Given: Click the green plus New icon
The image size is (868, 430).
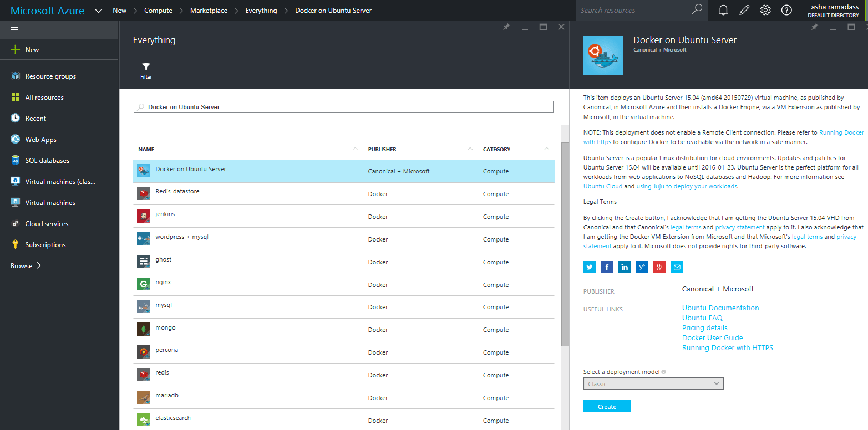Looking at the screenshot, I should pos(15,49).
